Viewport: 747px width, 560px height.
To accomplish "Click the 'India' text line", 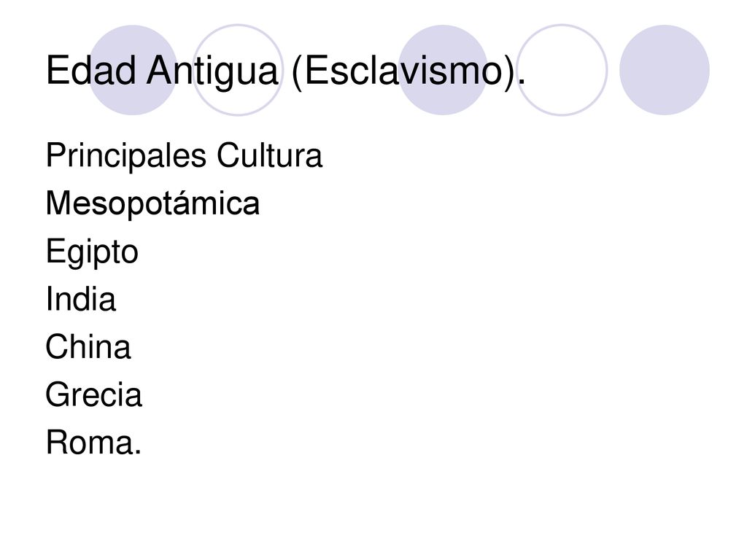I will [x=80, y=299].
